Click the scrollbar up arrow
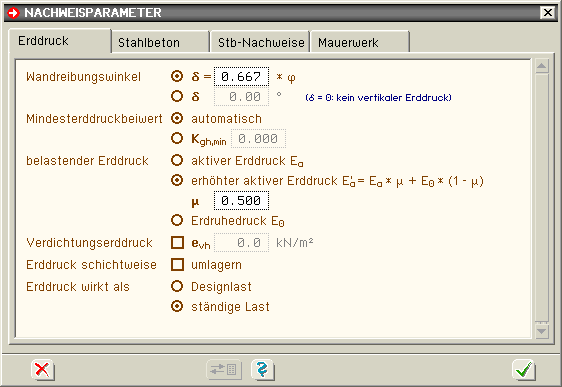The image size is (562, 387). (x=542, y=66)
